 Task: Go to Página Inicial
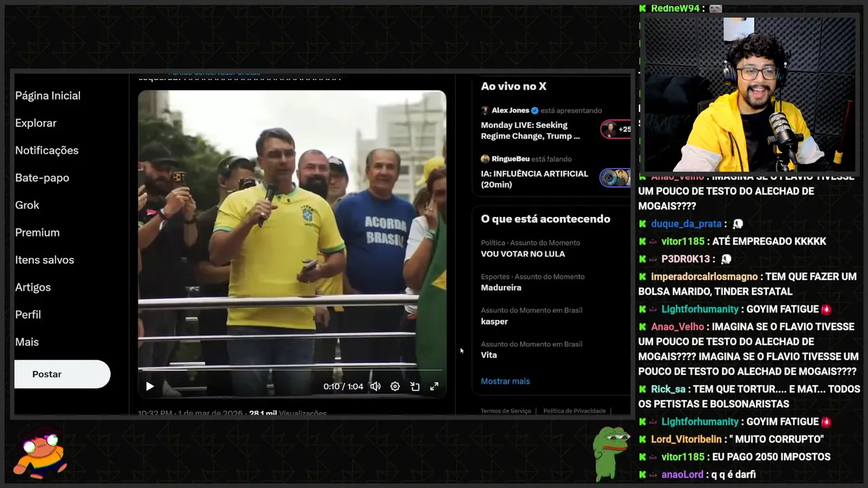pyautogui.click(x=48, y=96)
